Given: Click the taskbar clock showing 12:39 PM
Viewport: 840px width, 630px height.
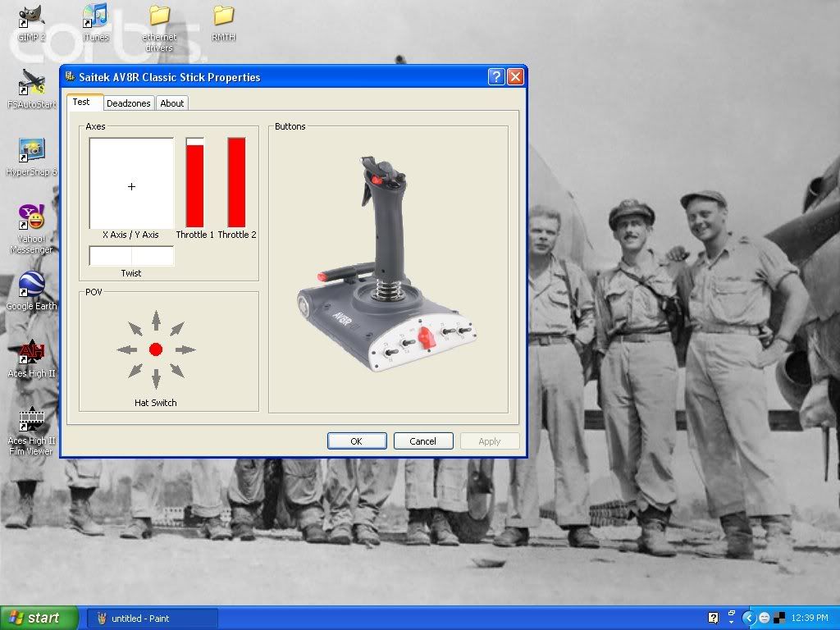Looking at the screenshot, I should coord(810,618).
